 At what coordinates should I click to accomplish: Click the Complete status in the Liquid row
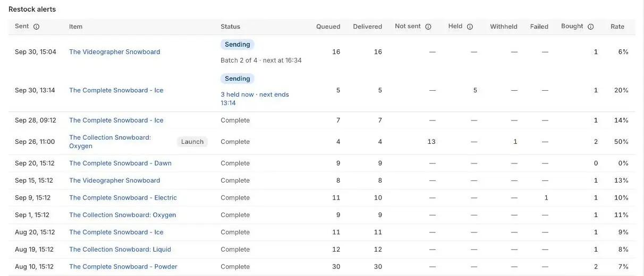[x=235, y=249]
